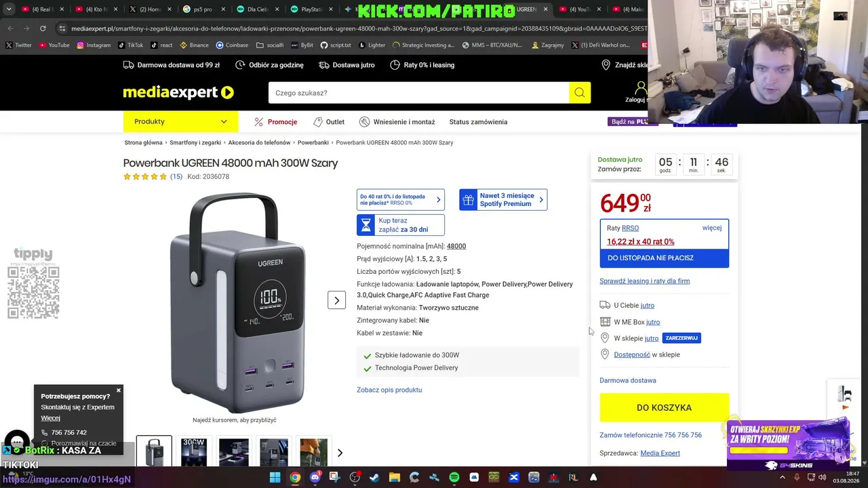Expand the 40 rat 0% offer chevron
The width and height of the screenshot is (868, 488).
point(438,200)
